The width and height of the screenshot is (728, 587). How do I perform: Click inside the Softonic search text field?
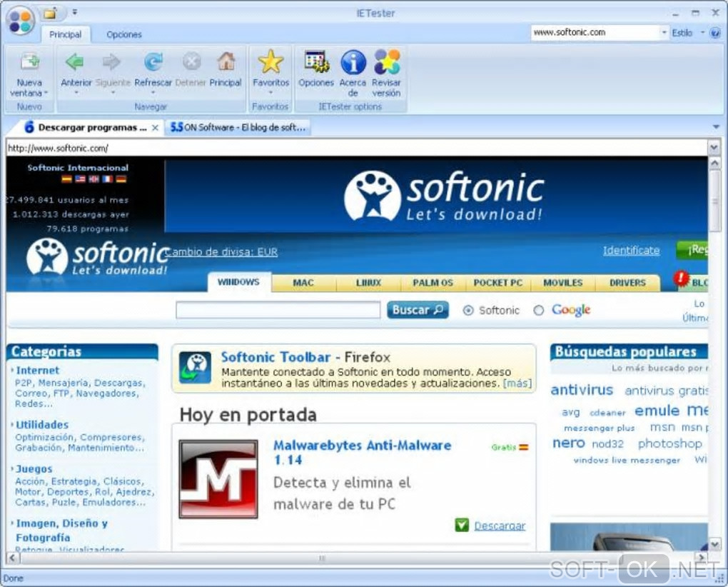278,310
